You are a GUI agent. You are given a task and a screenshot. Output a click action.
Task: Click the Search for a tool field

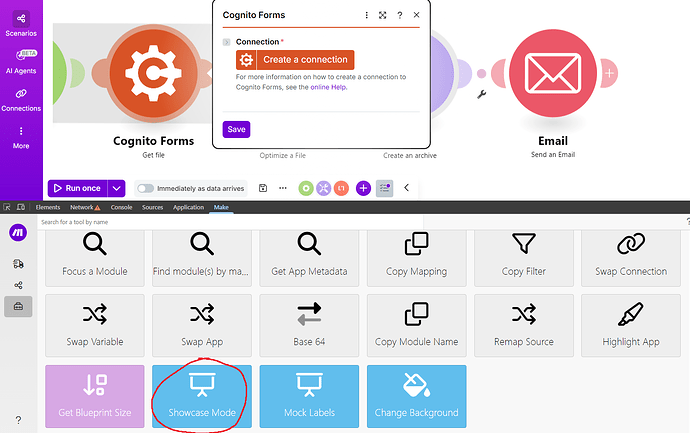231,222
